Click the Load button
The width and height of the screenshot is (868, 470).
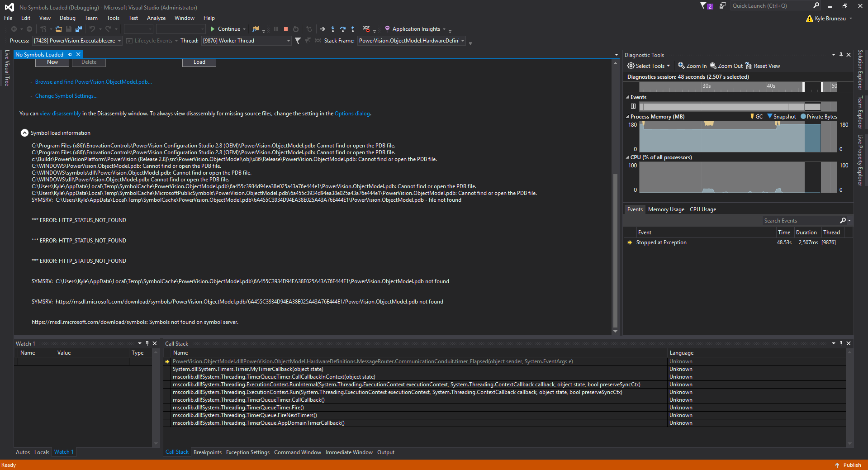coord(199,62)
